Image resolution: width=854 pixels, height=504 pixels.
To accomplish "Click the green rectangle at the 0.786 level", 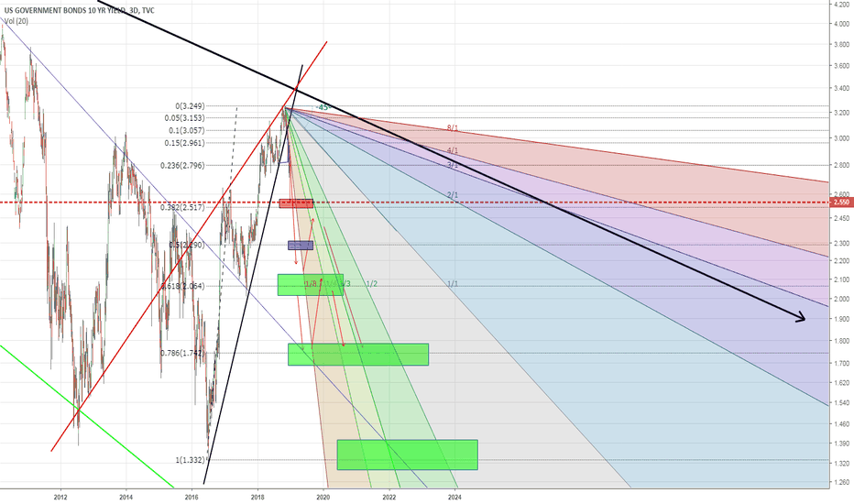I will pos(358,354).
